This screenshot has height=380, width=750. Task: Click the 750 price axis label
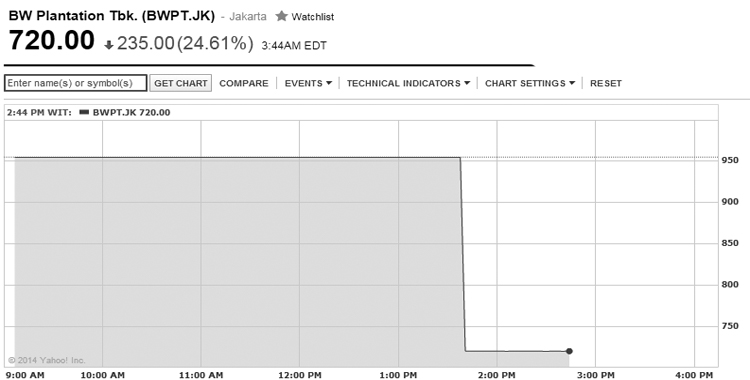point(730,326)
